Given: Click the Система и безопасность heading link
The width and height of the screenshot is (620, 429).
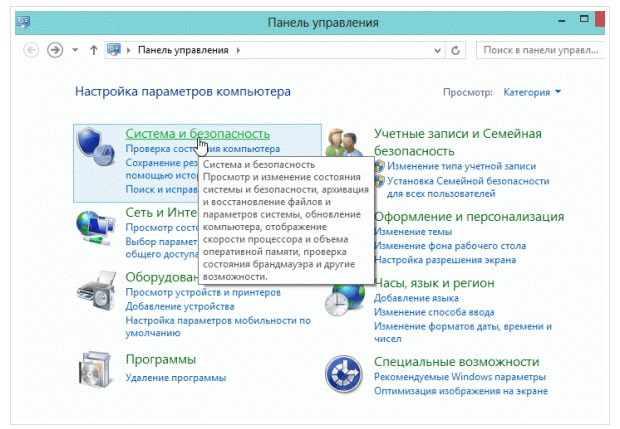Looking at the screenshot, I should [x=197, y=133].
